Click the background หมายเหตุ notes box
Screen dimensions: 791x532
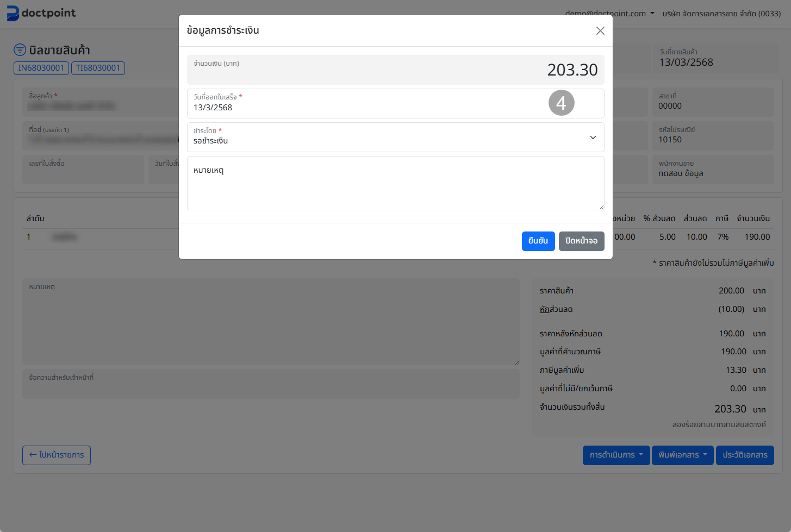point(270,322)
